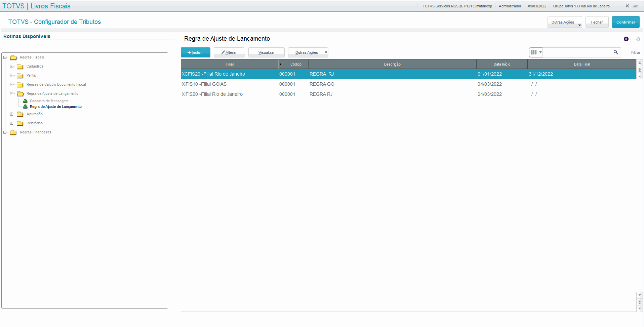644x327 pixels.
Task: Sort by the Data Final column header
Action: point(582,64)
